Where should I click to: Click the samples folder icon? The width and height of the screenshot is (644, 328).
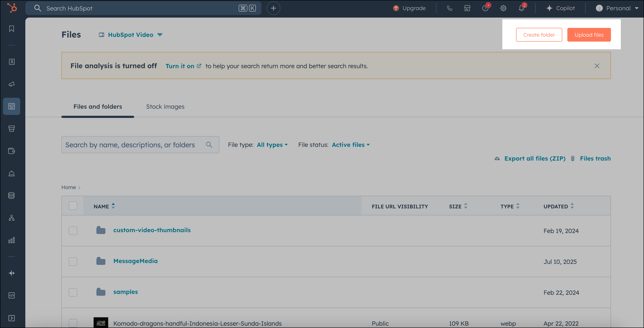click(101, 292)
